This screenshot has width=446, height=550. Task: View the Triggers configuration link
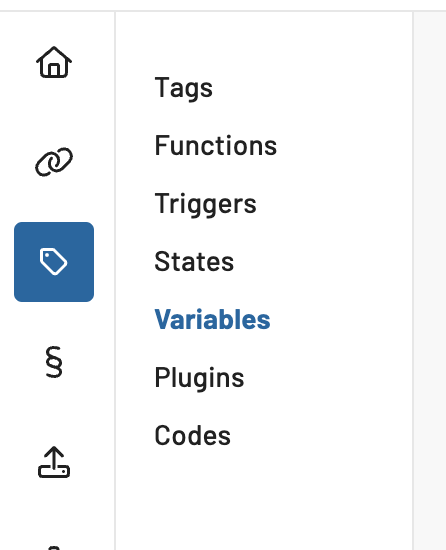tap(205, 204)
